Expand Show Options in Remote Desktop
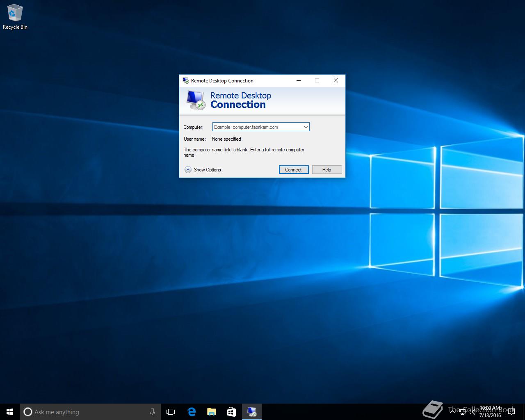The height and width of the screenshot is (420, 525). 203,170
